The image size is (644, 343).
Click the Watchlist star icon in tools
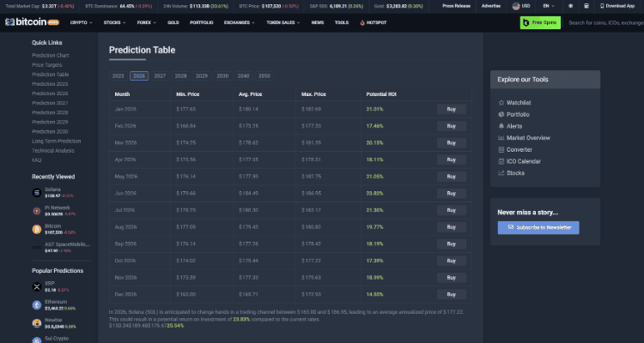pyautogui.click(x=501, y=102)
